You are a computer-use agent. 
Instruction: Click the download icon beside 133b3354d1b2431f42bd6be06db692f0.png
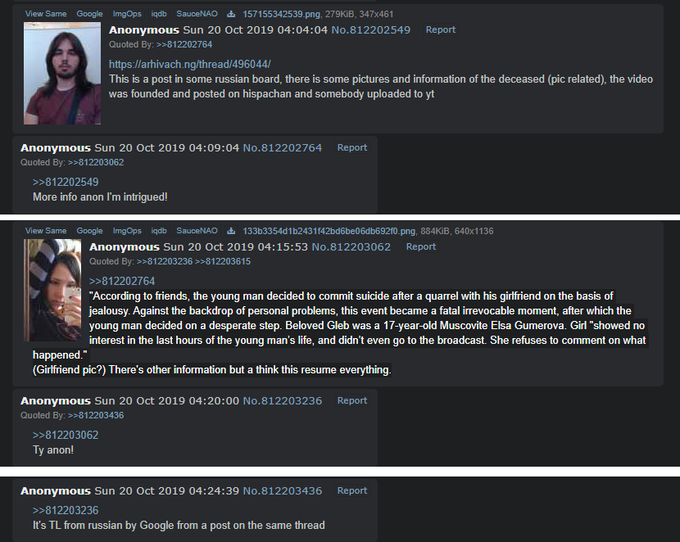[231, 231]
